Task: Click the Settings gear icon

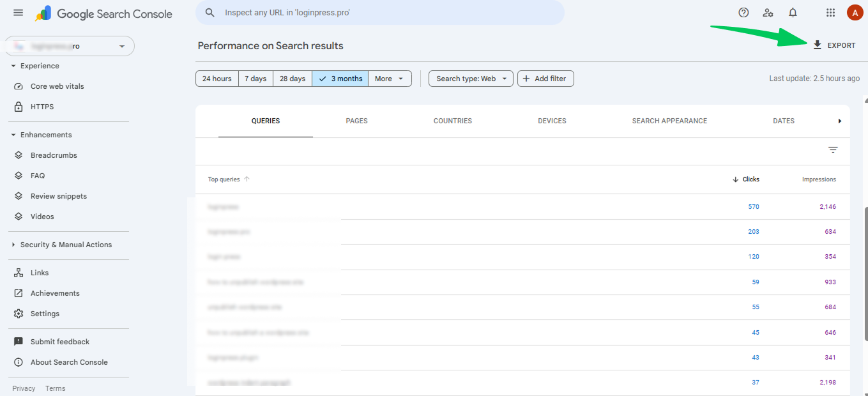Action: [x=19, y=314]
